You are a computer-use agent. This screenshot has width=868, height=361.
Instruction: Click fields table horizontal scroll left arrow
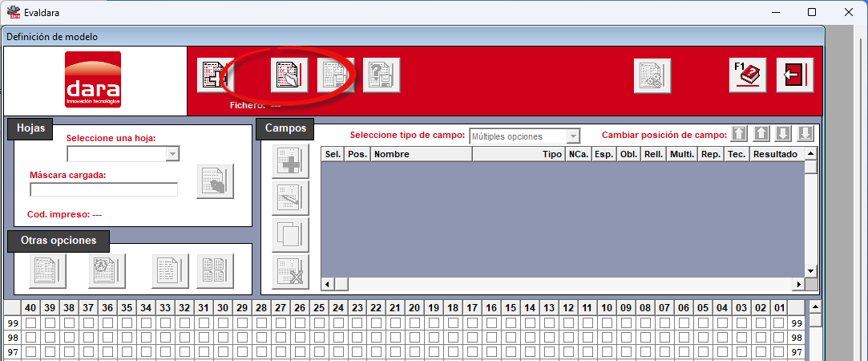point(327,284)
